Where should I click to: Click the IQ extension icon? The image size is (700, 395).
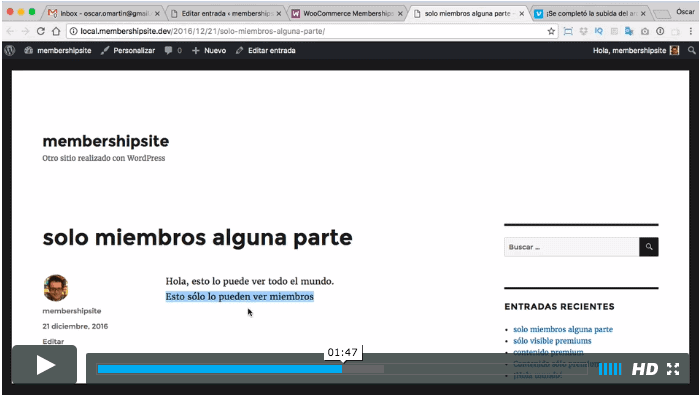click(599, 31)
